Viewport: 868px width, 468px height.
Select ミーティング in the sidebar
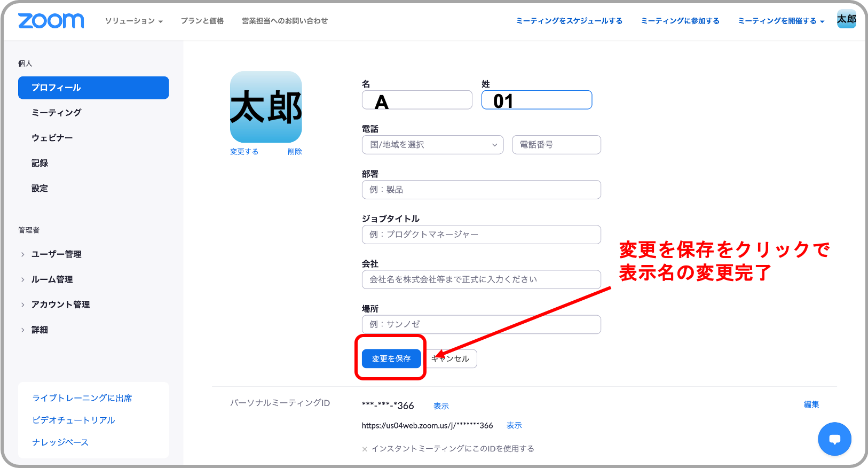tap(57, 113)
